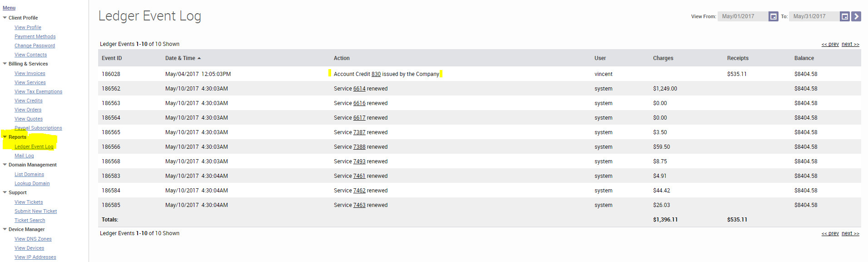
Task: Collapse the Support section triangle
Action: click(x=5, y=192)
